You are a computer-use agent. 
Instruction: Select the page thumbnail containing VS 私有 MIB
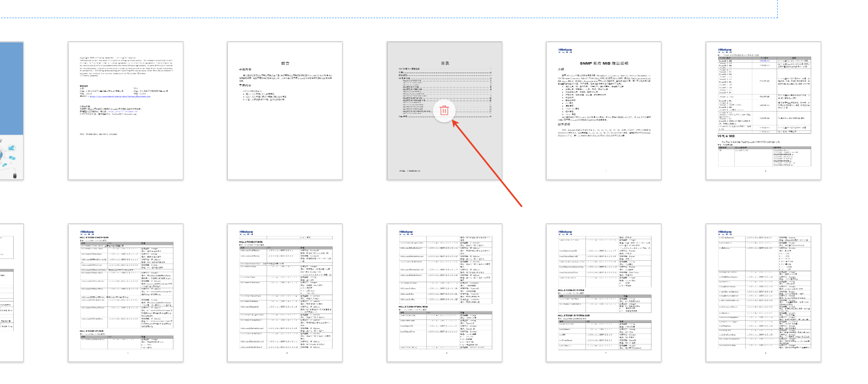[x=763, y=111]
